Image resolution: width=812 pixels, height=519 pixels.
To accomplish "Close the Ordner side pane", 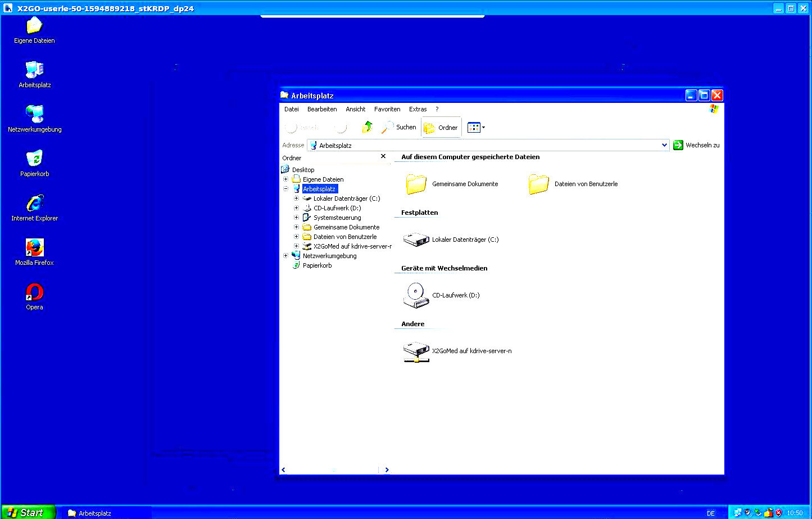I will pos(383,156).
